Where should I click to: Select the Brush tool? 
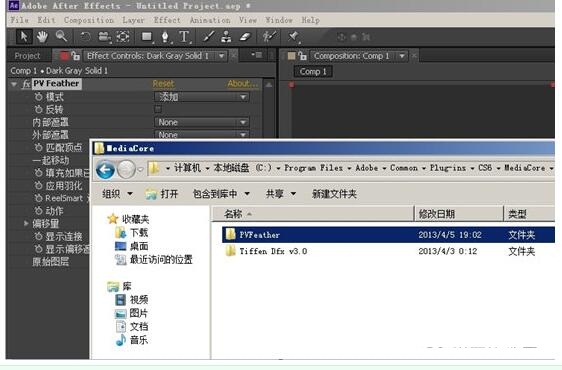[x=209, y=37]
